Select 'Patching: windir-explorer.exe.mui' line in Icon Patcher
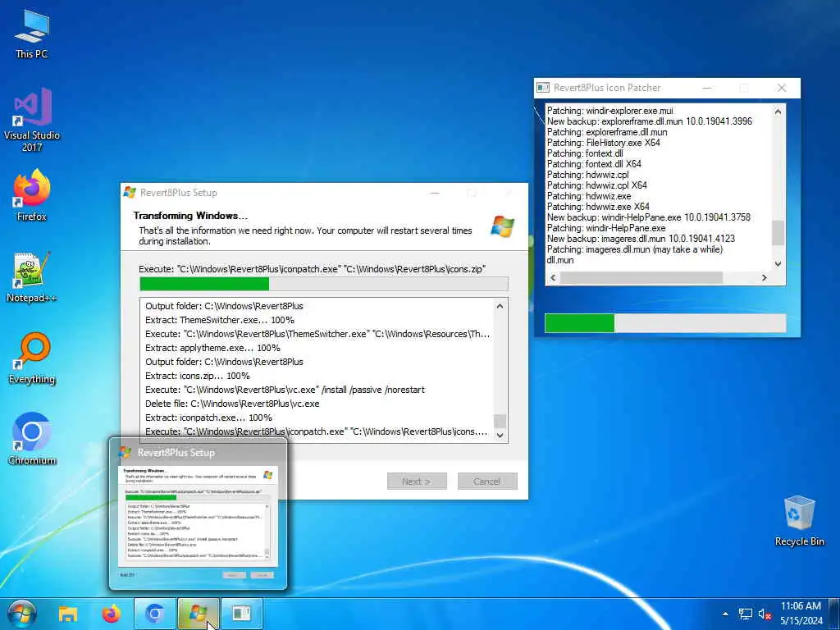This screenshot has width=840, height=630. pyautogui.click(x=609, y=111)
